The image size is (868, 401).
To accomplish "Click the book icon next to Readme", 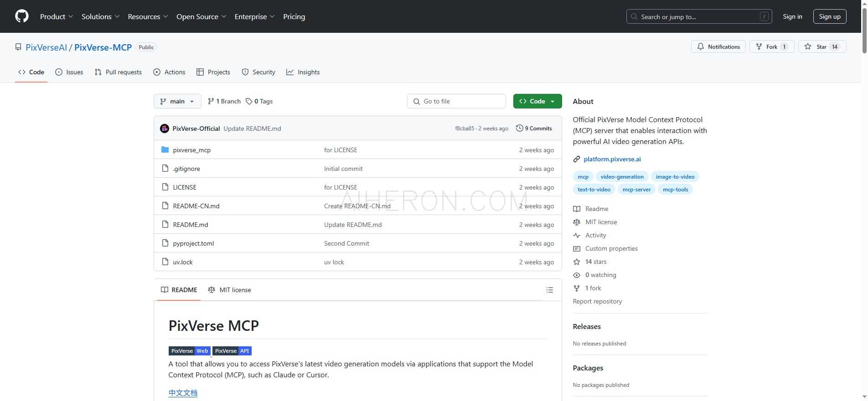I will pos(577,209).
